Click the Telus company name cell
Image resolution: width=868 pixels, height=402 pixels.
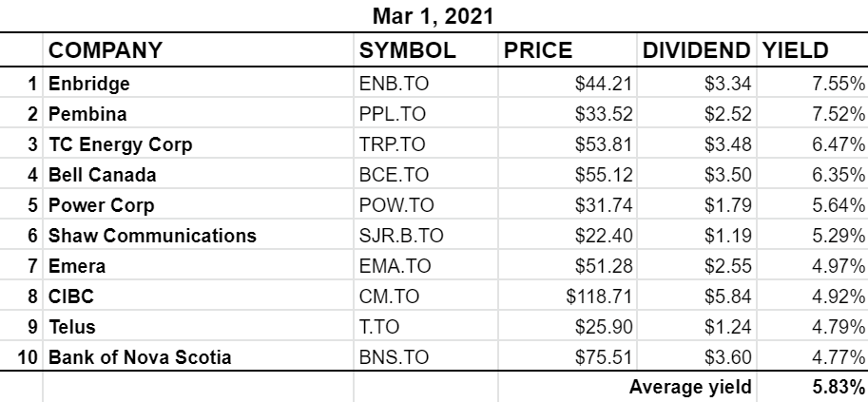pyautogui.click(x=198, y=327)
